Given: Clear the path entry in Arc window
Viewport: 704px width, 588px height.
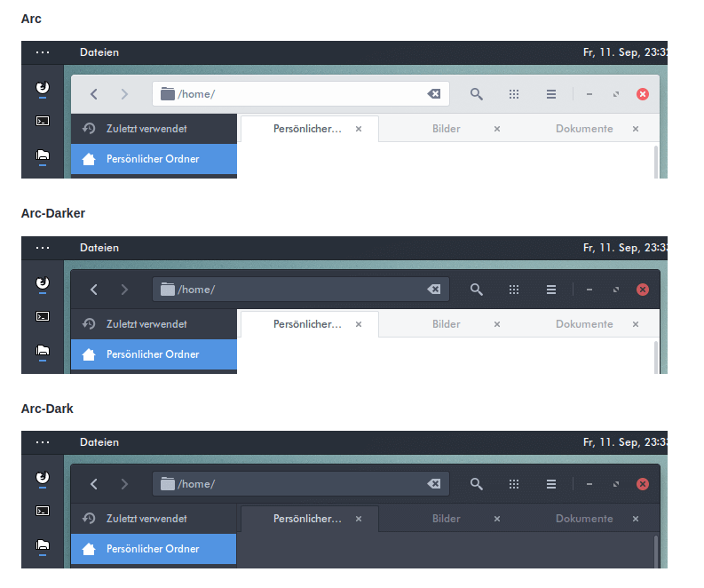Looking at the screenshot, I should pos(434,93).
